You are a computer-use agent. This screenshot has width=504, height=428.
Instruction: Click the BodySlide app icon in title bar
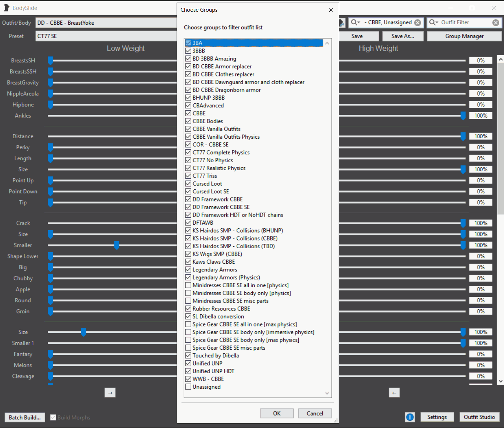(6, 8)
